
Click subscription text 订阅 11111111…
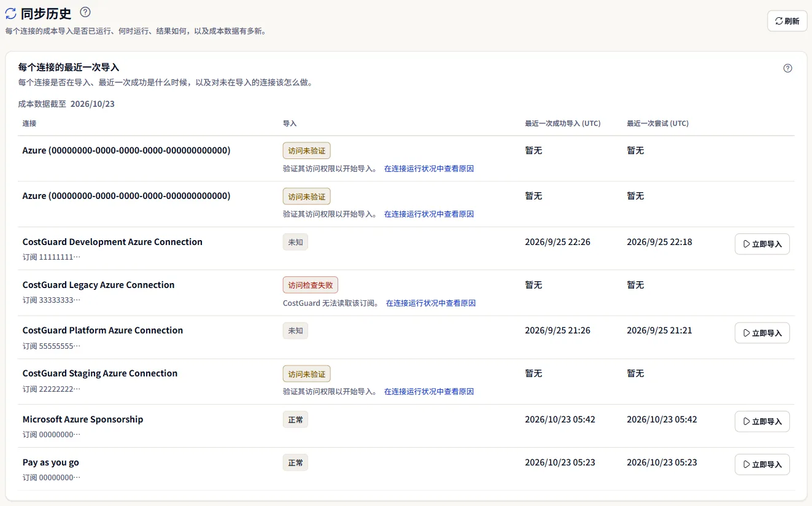tap(52, 257)
